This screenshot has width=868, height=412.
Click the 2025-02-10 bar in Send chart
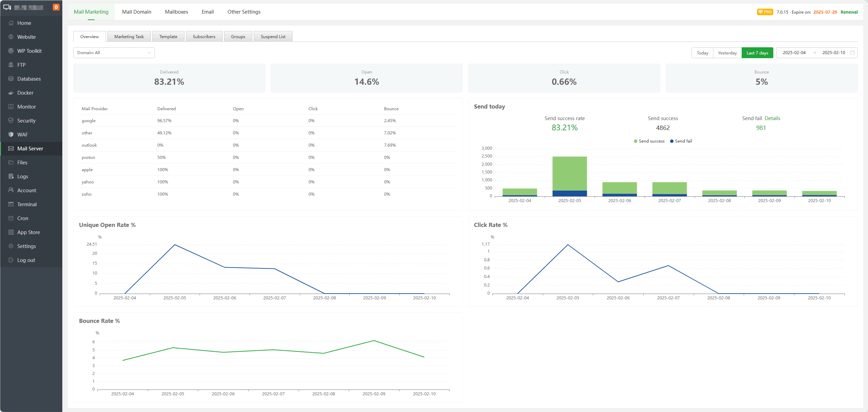pyautogui.click(x=819, y=194)
